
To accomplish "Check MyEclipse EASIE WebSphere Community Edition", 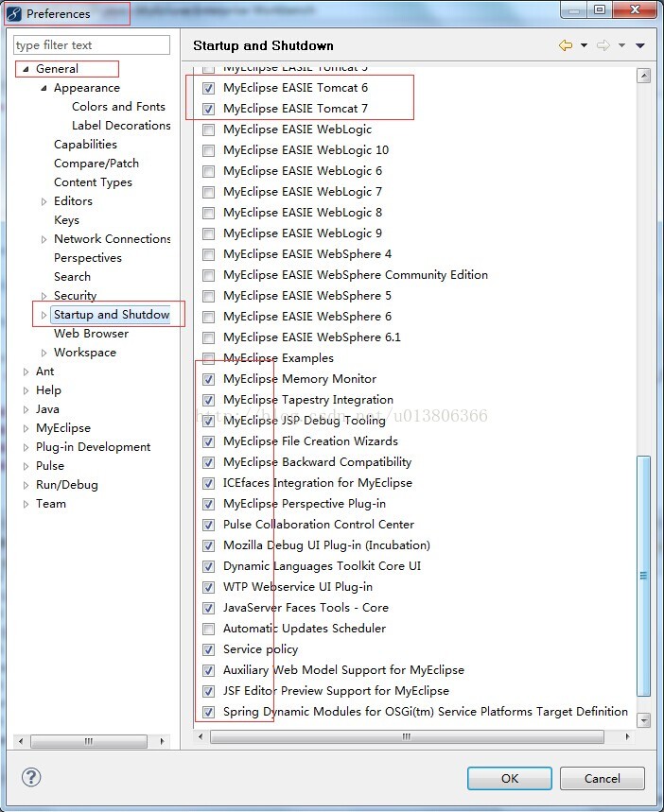I will (208, 275).
